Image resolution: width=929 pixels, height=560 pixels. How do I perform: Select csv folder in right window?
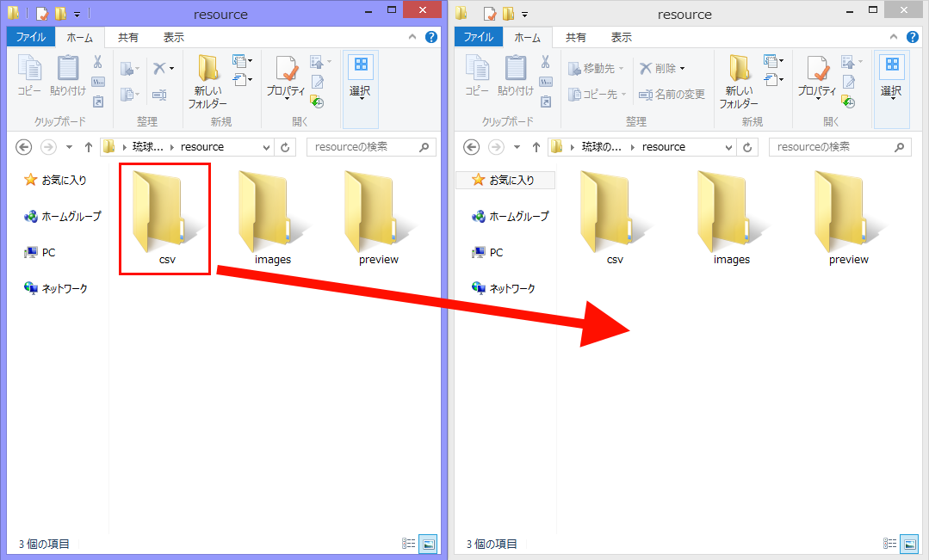pyautogui.click(x=615, y=218)
